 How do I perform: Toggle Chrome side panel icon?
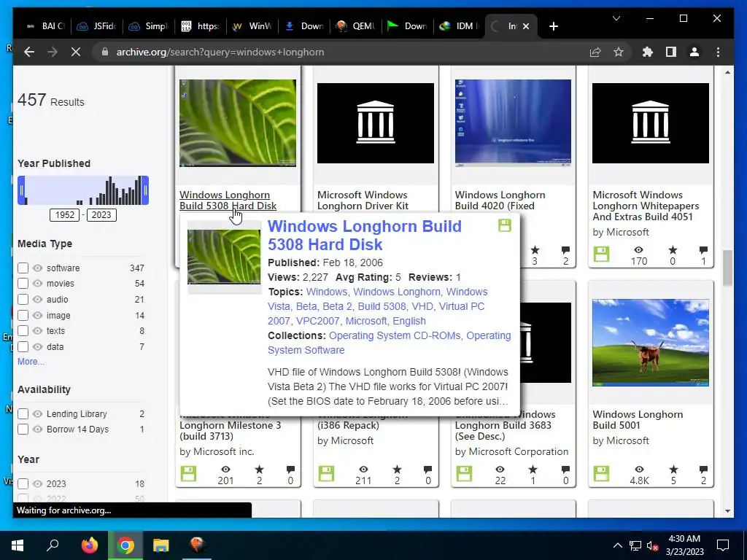[x=671, y=52]
